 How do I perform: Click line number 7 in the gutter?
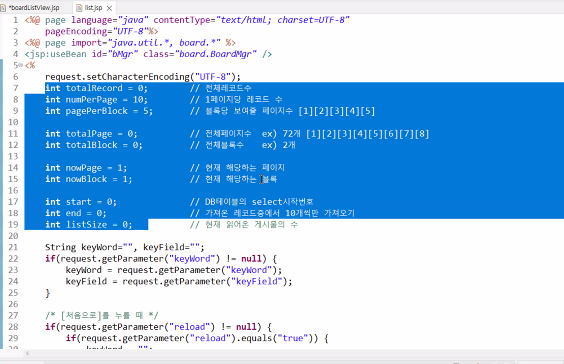click(x=15, y=88)
